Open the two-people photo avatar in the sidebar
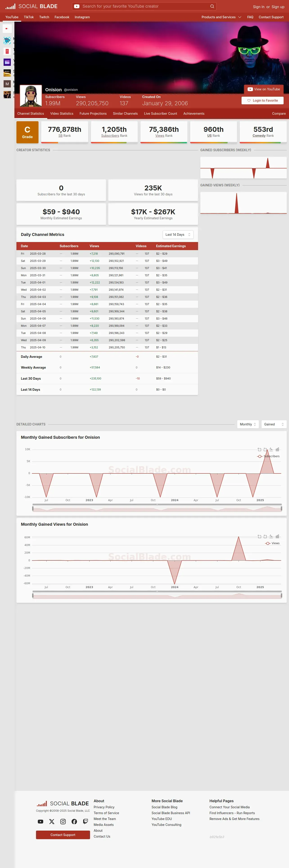 [x=7, y=94]
